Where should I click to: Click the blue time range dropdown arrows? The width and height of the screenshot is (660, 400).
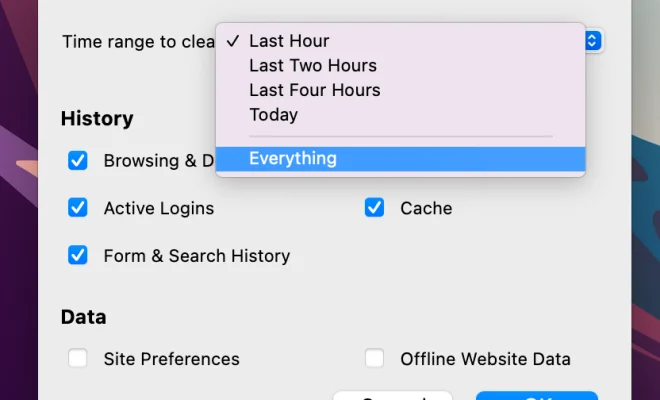(x=593, y=41)
